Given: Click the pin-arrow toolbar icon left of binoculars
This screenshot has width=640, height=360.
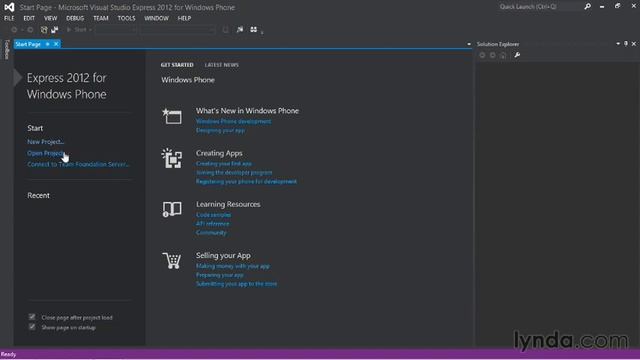Looking at the screenshot, I should tap(240, 29).
